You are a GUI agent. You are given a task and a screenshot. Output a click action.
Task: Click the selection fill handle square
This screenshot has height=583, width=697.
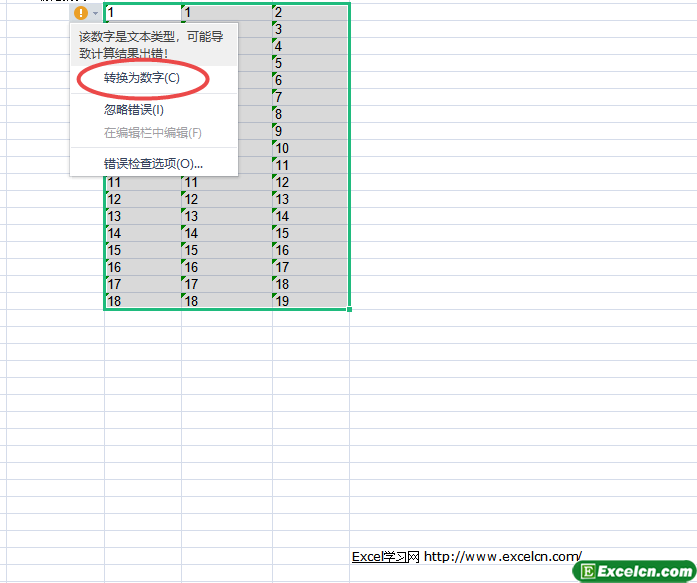point(349,309)
